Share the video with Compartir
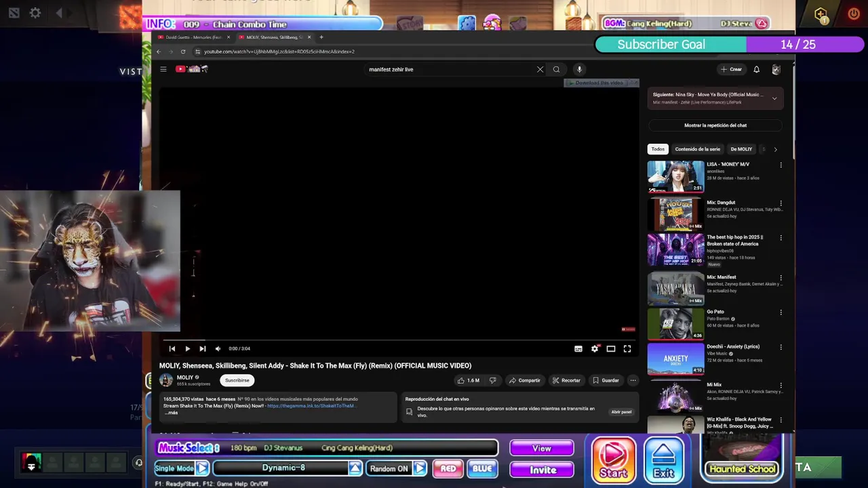Image resolution: width=868 pixels, height=488 pixels. pos(525,380)
